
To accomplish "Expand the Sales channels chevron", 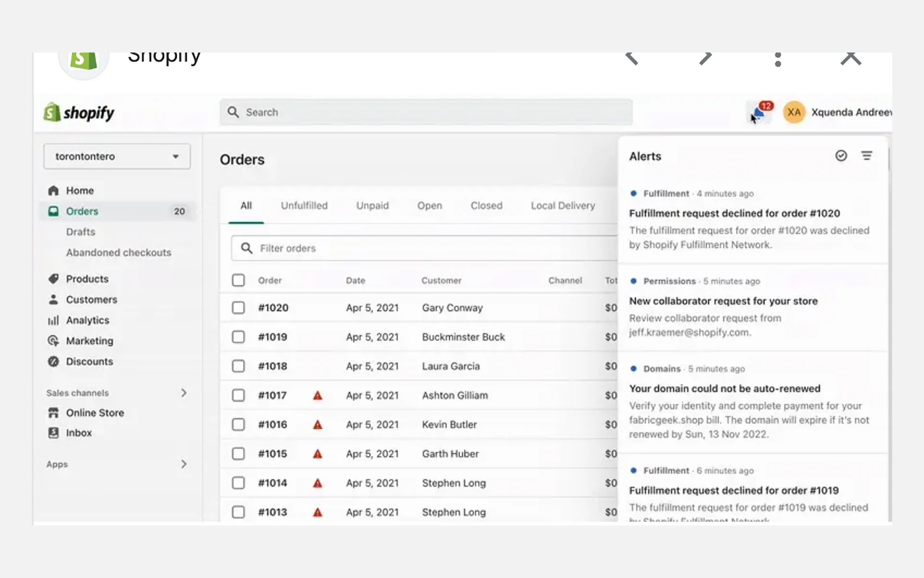I will pyautogui.click(x=183, y=393).
